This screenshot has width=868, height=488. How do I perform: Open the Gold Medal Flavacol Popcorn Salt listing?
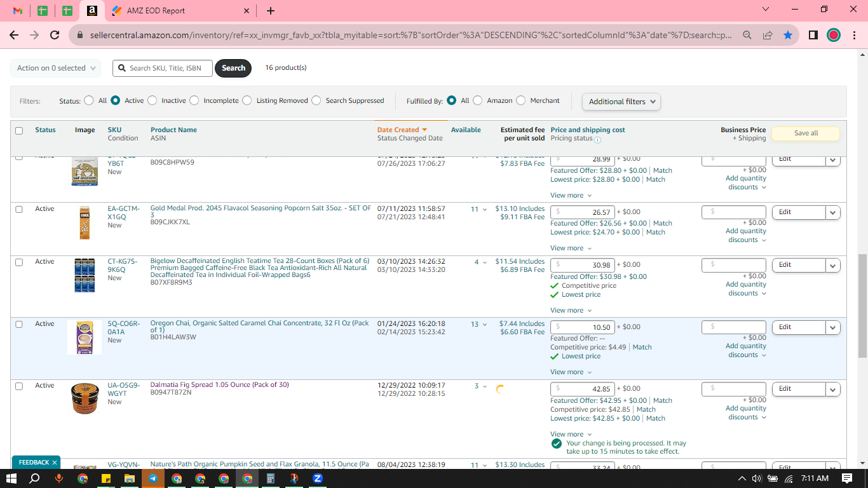pos(261,212)
